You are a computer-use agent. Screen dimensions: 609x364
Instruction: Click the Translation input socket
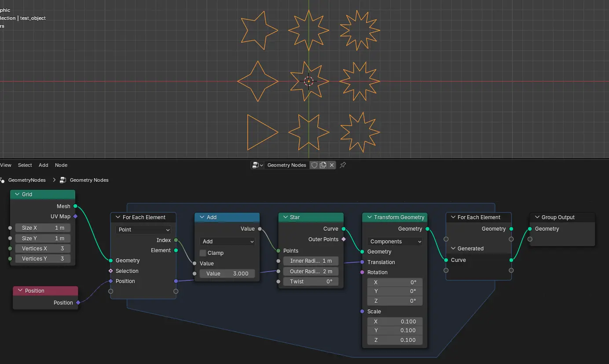[362, 262]
